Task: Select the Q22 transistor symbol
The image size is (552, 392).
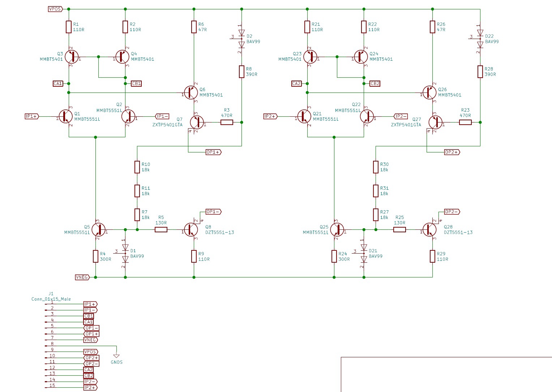Action: 367,116
